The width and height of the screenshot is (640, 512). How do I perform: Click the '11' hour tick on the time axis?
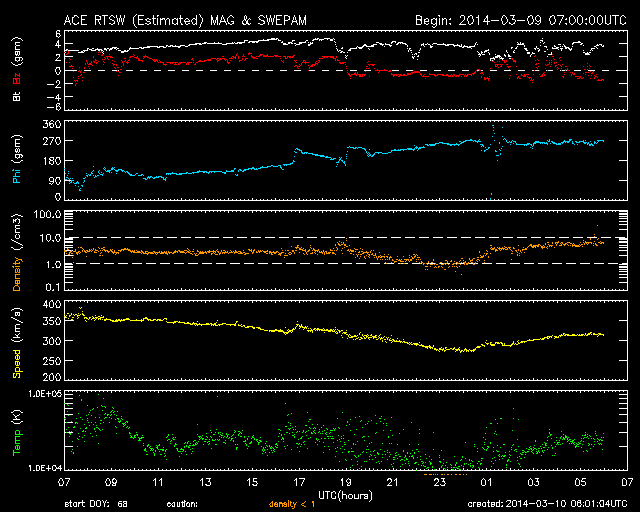coord(158,483)
